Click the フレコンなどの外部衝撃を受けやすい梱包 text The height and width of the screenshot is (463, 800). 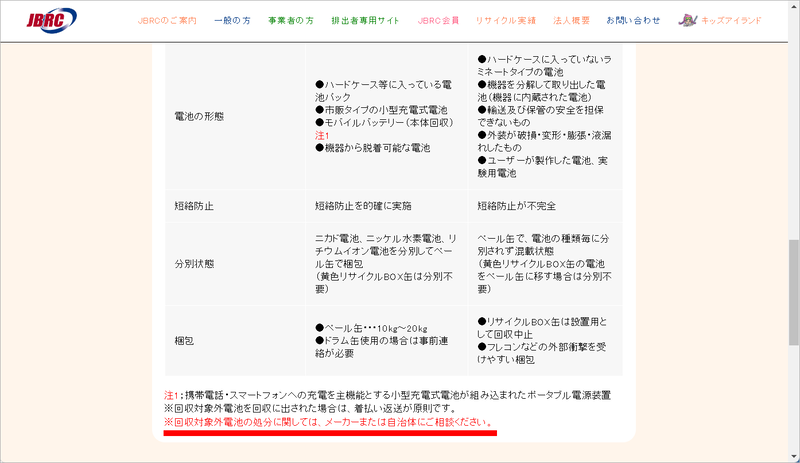tap(542, 353)
